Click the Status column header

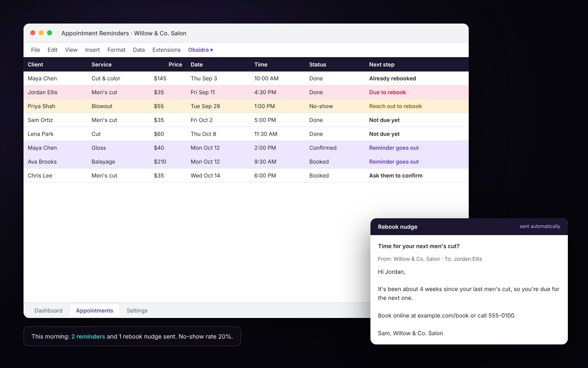tap(335, 64)
